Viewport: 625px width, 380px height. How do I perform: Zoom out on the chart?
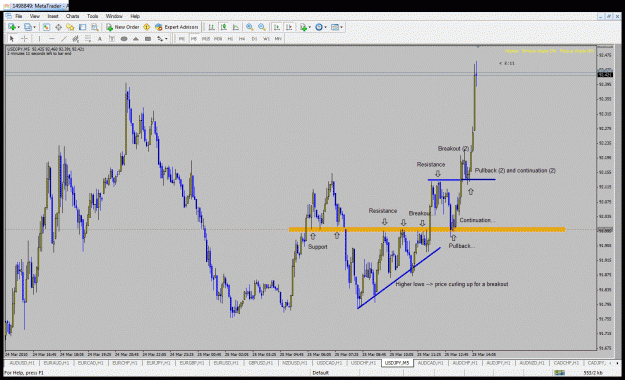261,27
